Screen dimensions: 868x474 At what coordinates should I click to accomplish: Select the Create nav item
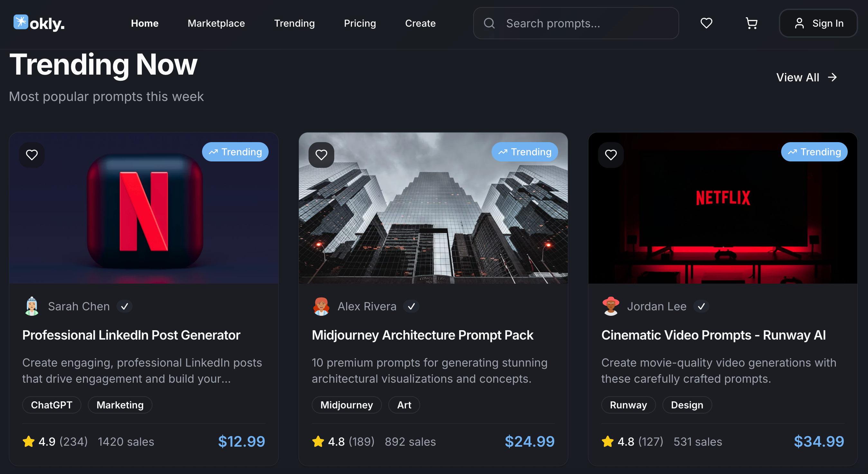(x=420, y=23)
